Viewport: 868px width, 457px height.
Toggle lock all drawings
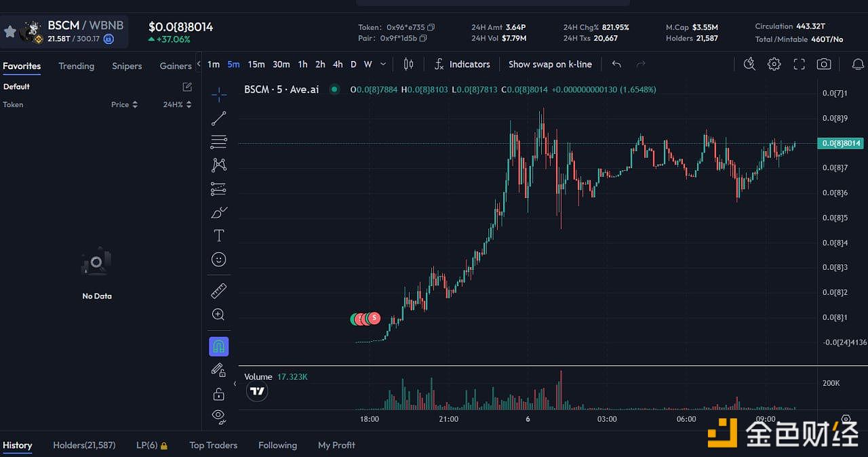pos(218,394)
